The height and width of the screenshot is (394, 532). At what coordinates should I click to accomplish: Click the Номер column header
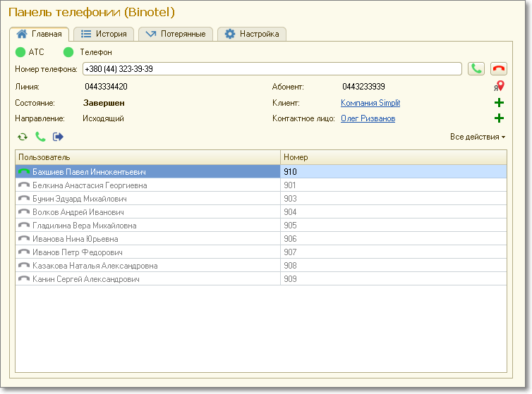393,157
